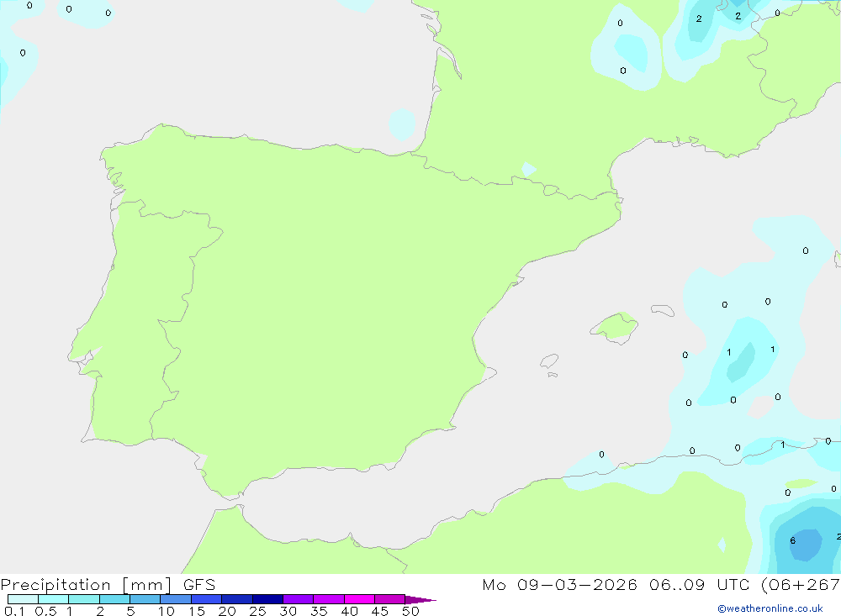Click the 45–50 mm legend color swatch

tap(389, 599)
